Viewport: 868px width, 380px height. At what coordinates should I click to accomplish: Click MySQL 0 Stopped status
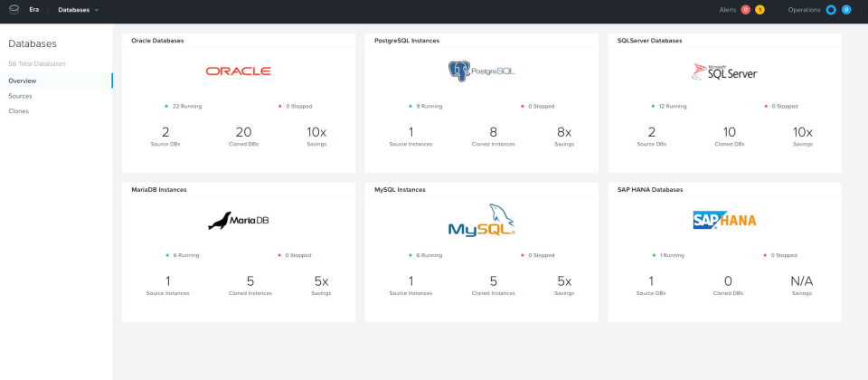point(537,255)
